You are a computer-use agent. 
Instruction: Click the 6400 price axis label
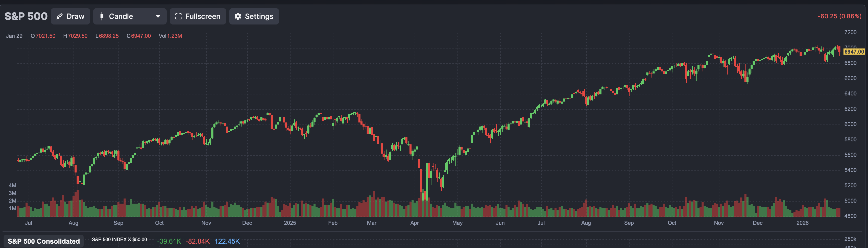[x=850, y=94]
